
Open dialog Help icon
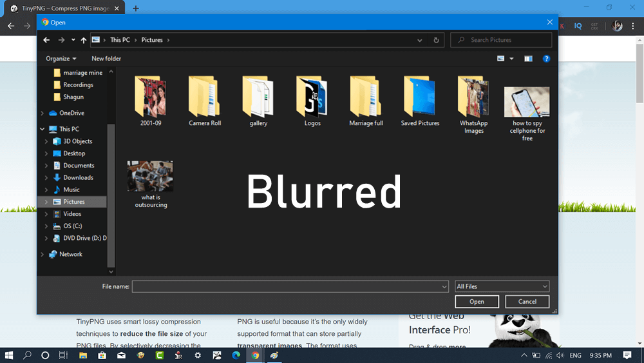click(546, 59)
